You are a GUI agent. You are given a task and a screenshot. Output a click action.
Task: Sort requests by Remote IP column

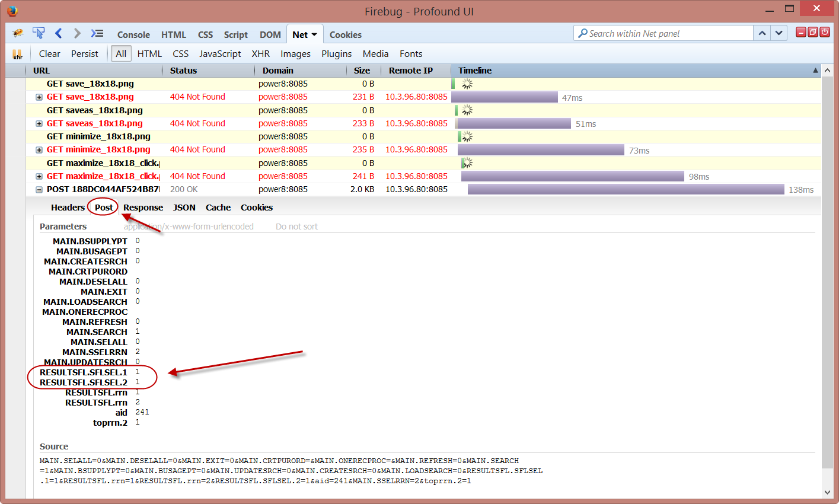point(416,71)
